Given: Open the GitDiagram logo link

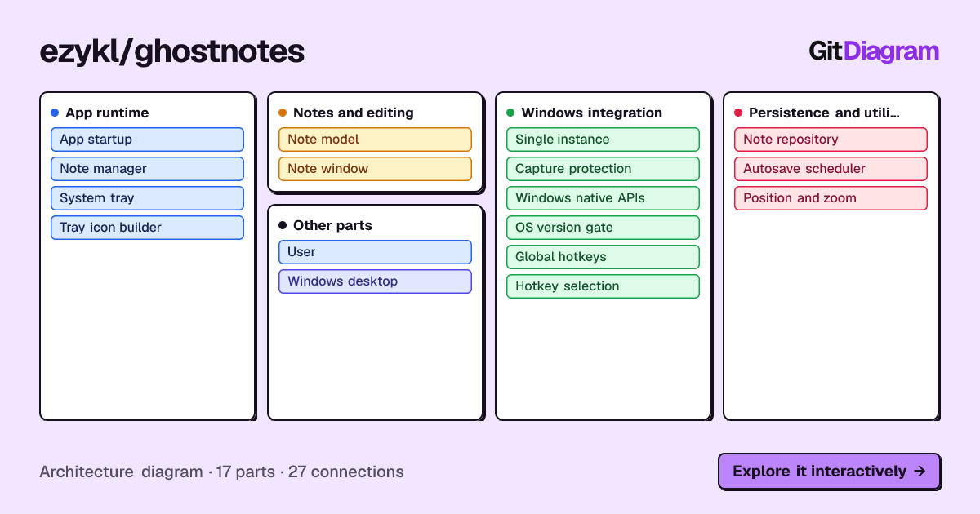Looking at the screenshot, I should [x=874, y=51].
